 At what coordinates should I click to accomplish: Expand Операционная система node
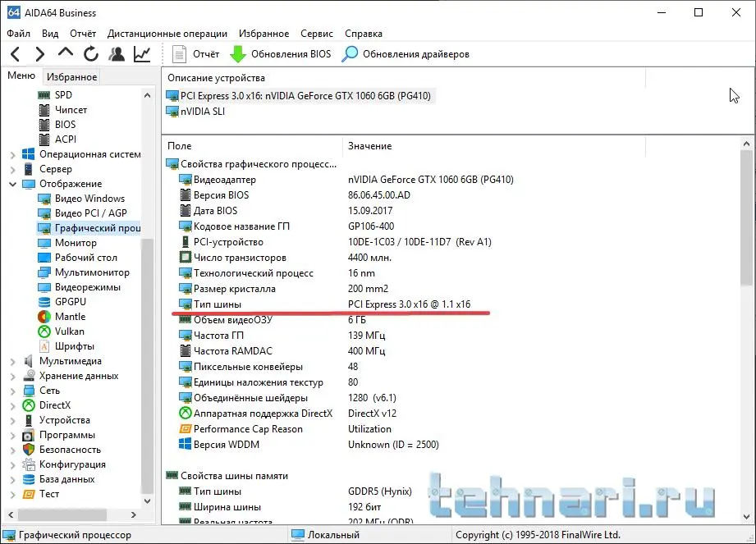coord(12,155)
